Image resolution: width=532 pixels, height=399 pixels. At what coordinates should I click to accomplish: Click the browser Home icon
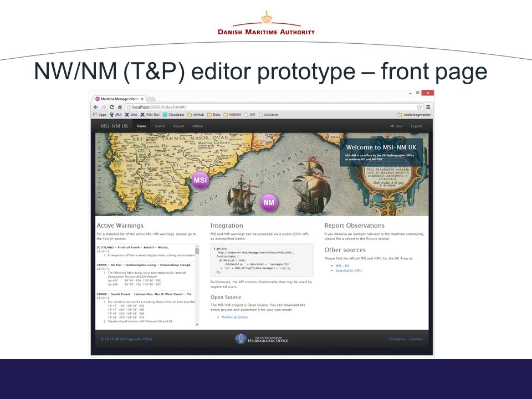(120, 107)
